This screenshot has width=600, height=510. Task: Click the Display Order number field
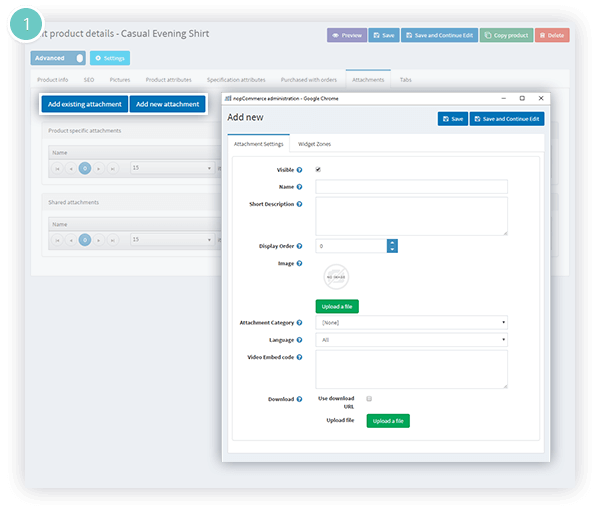pyautogui.click(x=351, y=246)
